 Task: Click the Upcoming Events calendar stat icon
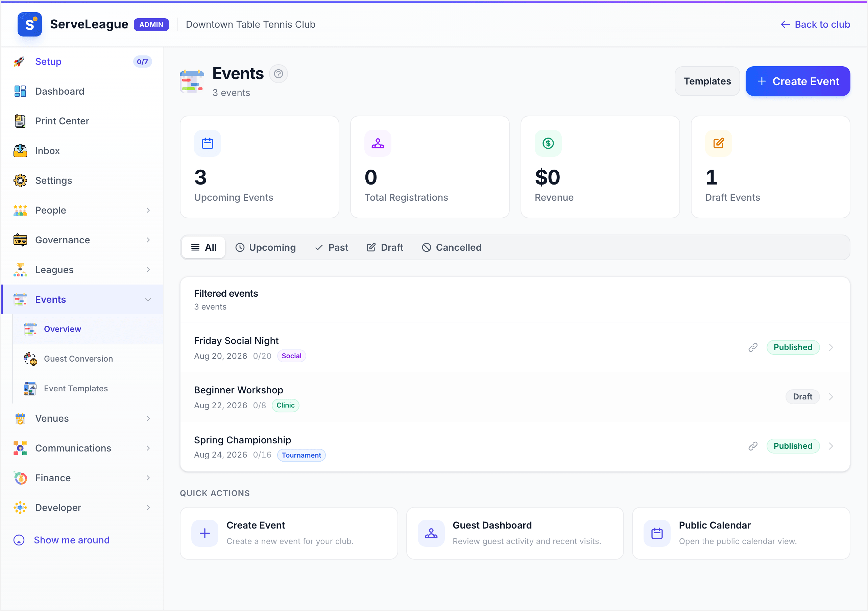(208, 143)
